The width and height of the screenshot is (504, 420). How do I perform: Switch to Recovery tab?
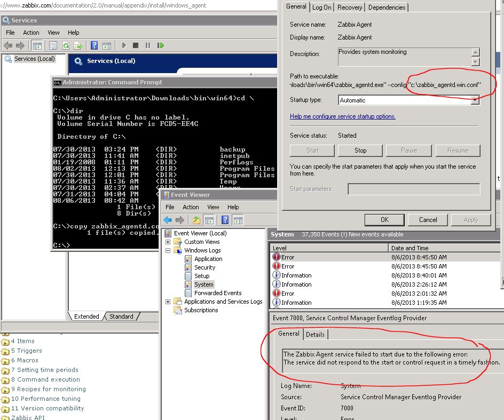coord(350,7)
